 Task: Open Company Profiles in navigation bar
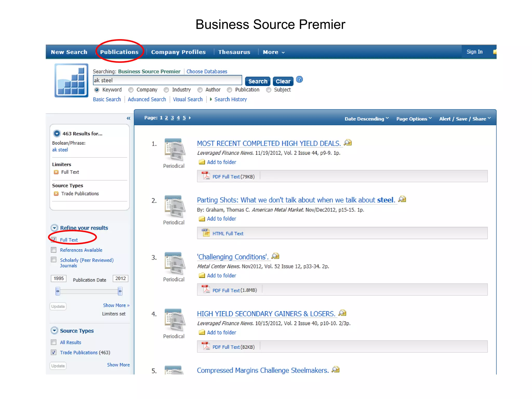click(178, 52)
